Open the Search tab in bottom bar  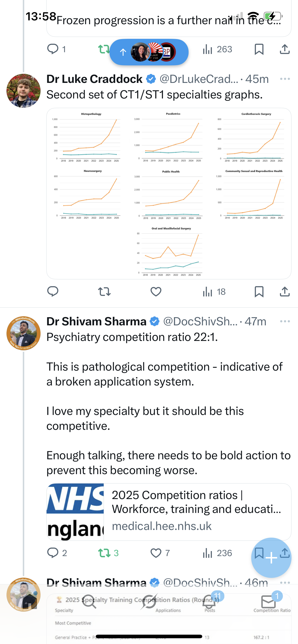(x=89, y=602)
